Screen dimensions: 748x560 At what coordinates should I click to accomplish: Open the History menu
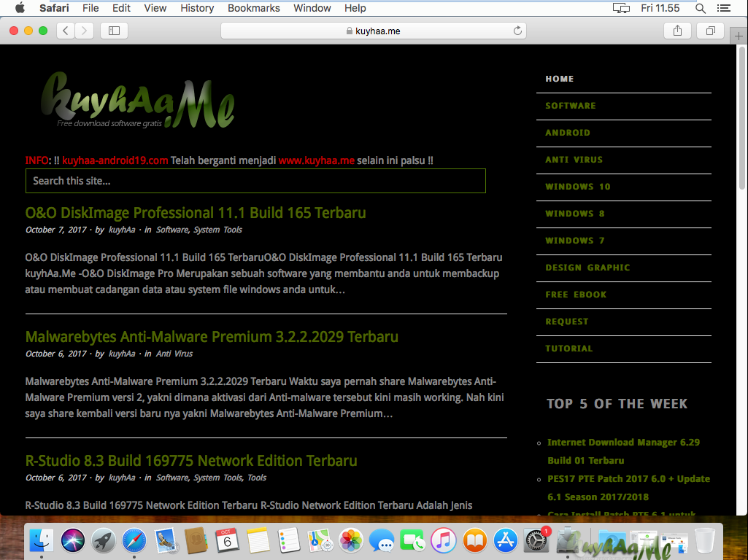197,8
